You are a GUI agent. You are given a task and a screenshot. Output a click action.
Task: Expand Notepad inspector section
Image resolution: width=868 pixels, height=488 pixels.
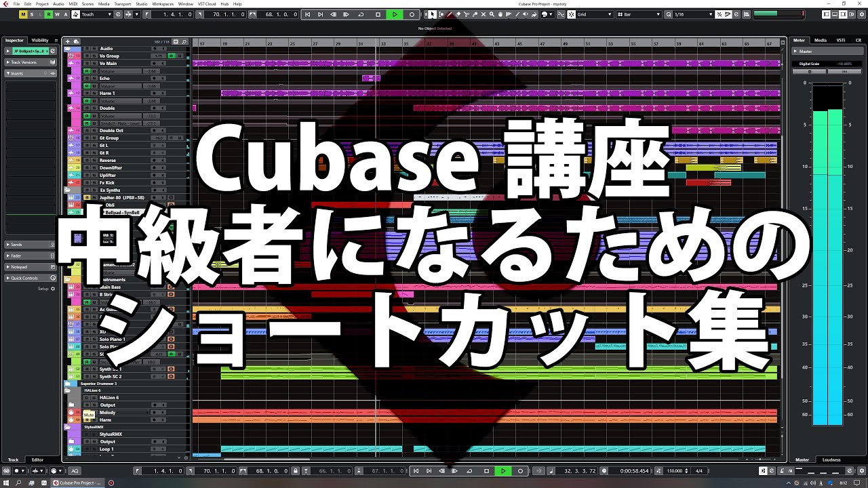coord(31,266)
